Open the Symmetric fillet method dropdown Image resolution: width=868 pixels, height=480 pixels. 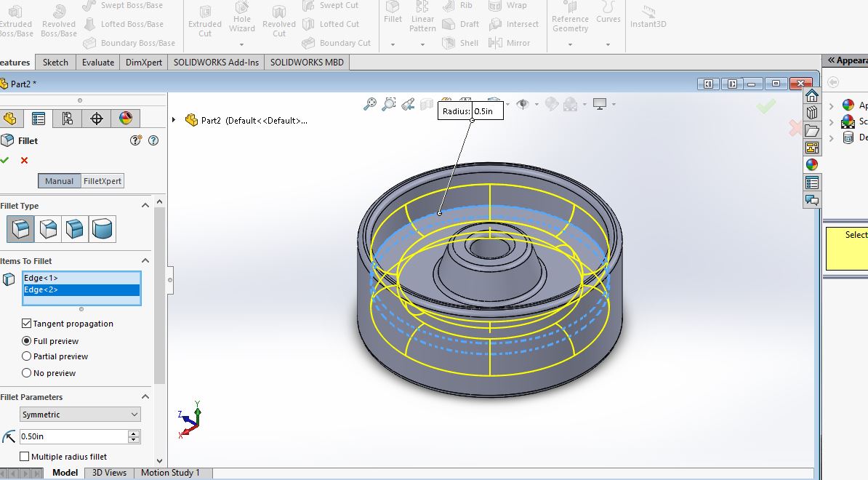[x=80, y=414]
